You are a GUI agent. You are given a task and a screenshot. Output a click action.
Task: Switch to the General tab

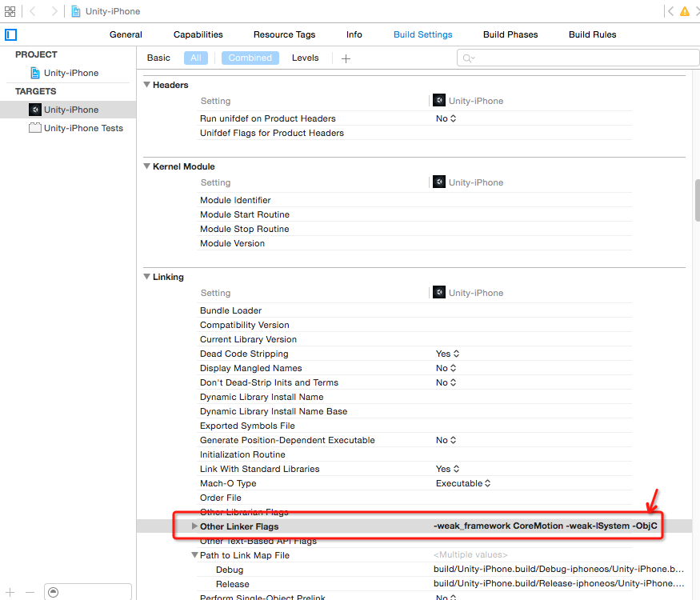126,34
